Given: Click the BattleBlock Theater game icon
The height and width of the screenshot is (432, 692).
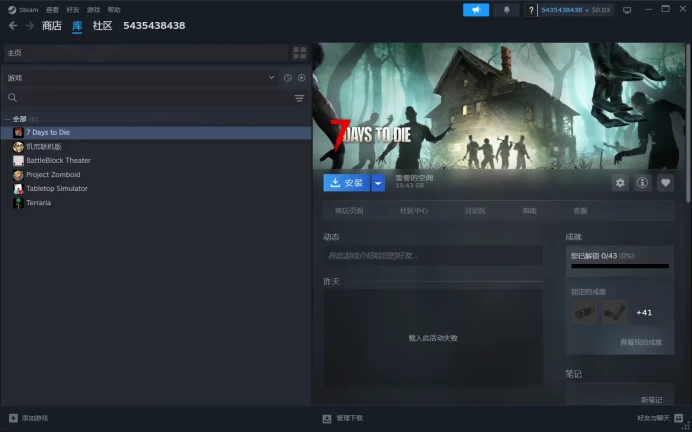Looking at the screenshot, I should (x=18, y=161).
